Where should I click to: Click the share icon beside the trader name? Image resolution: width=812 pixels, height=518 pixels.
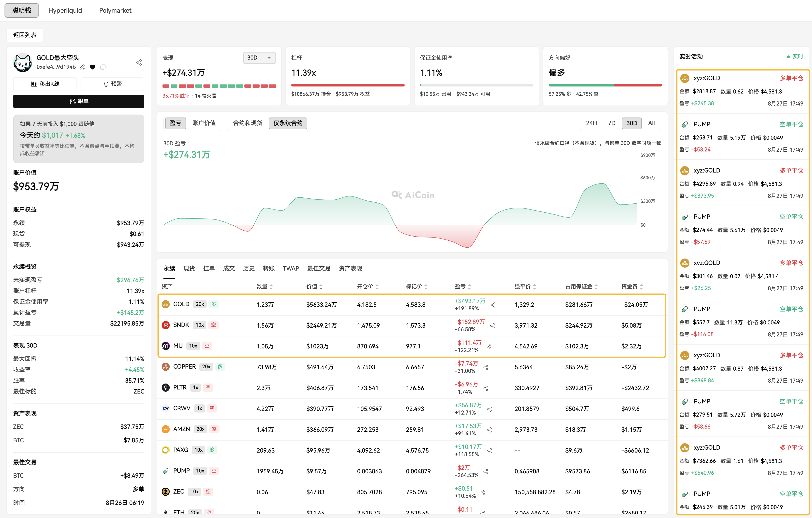pyautogui.click(x=139, y=62)
